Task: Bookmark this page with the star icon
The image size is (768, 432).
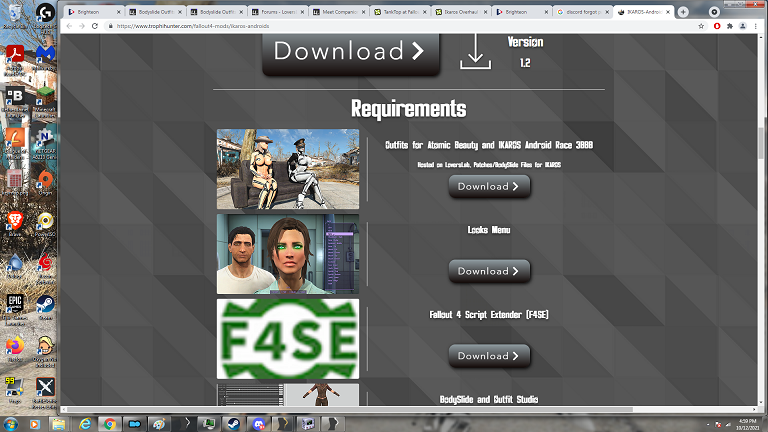Action: 701,26
